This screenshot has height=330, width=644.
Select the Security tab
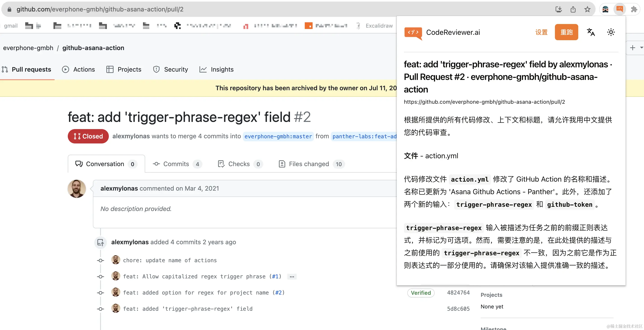(171, 69)
